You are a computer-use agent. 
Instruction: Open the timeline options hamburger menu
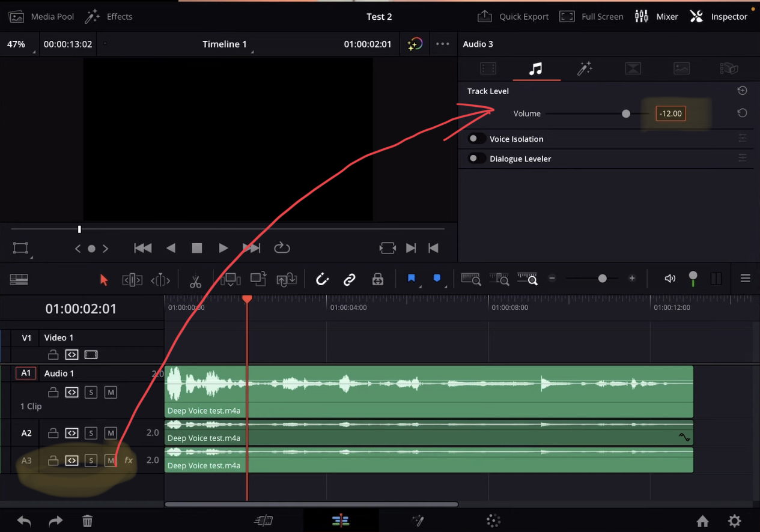[745, 278]
